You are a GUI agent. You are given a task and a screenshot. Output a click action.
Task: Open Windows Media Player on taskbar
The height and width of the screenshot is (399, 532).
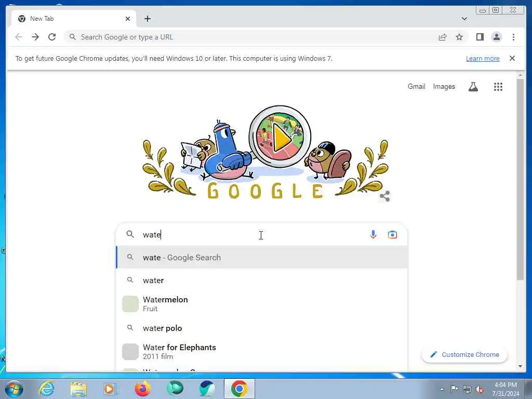click(110, 389)
